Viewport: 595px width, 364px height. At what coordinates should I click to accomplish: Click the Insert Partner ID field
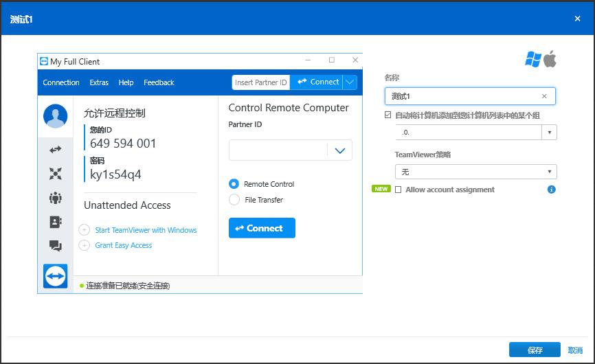[x=261, y=82]
